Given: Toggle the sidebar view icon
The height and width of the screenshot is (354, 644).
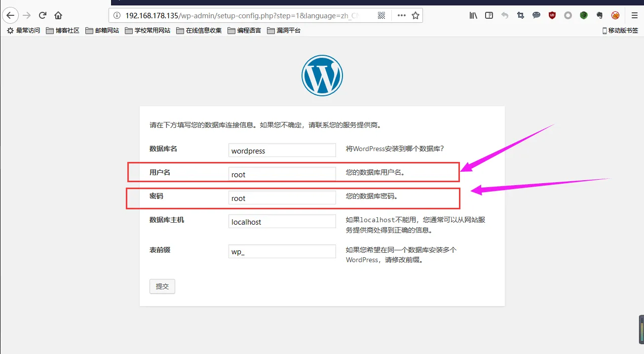Looking at the screenshot, I should tap(489, 15).
